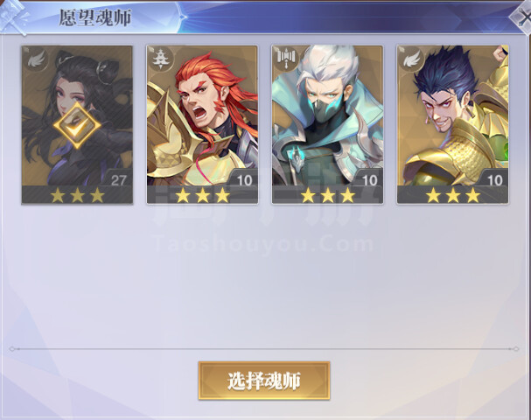Click the pagoda class icon on red-haired warrior card
Viewport: 531px width, 420px height.
click(x=162, y=59)
